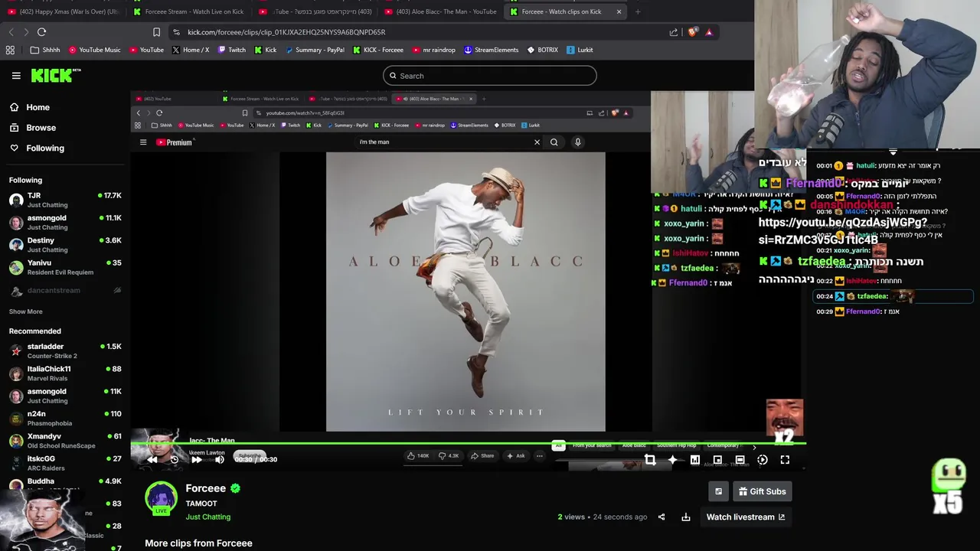The height and width of the screenshot is (551, 980).
Task: Open the recommended asmongold channel
Action: click(x=65, y=396)
